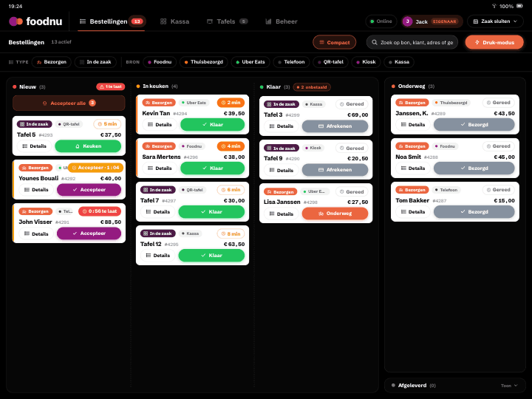The width and height of the screenshot is (532, 399).
Task: Open Details for Tafel 7
Action: [x=158, y=212]
